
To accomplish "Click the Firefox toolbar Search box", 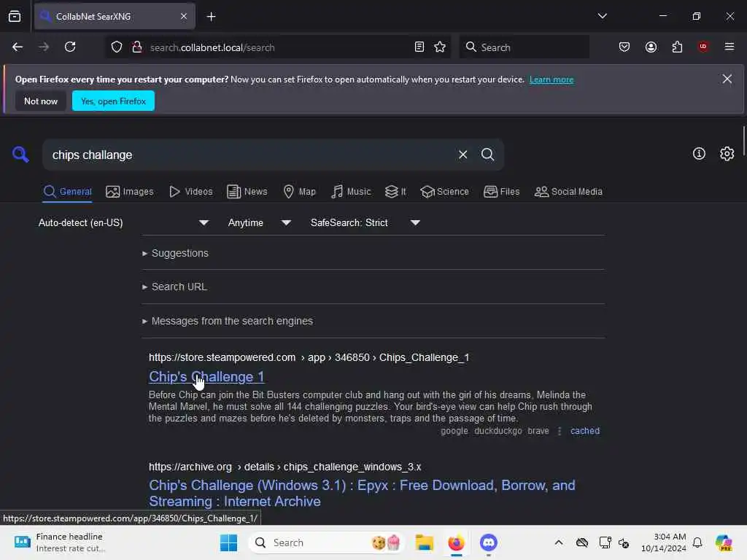I will (x=524, y=47).
